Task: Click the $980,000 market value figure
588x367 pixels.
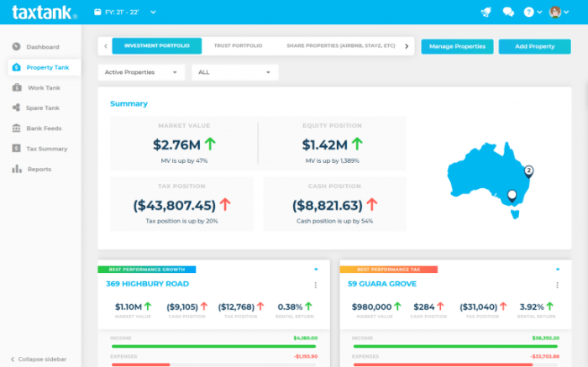Action: (x=371, y=307)
